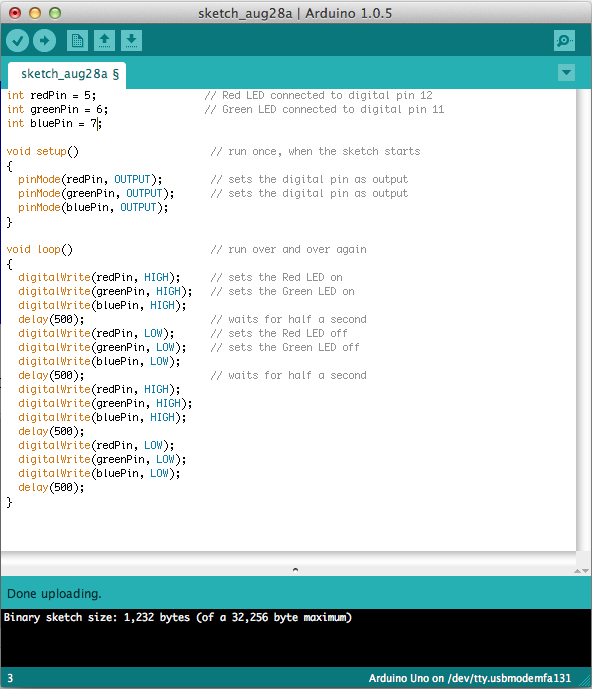Click the 'int bluePin = 7;' line
This screenshot has width=592, height=689.
click(x=54, y=123)
